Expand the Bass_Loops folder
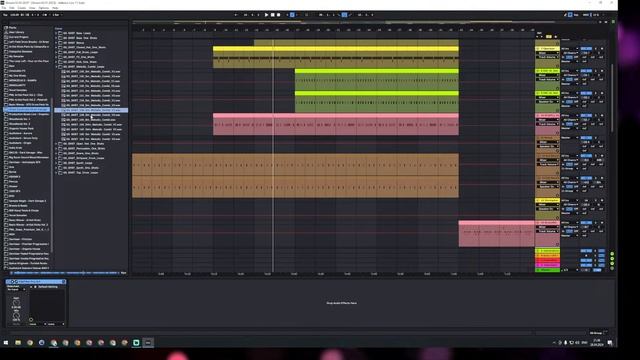This screenshot has width=640, height=360. [56, 33]
